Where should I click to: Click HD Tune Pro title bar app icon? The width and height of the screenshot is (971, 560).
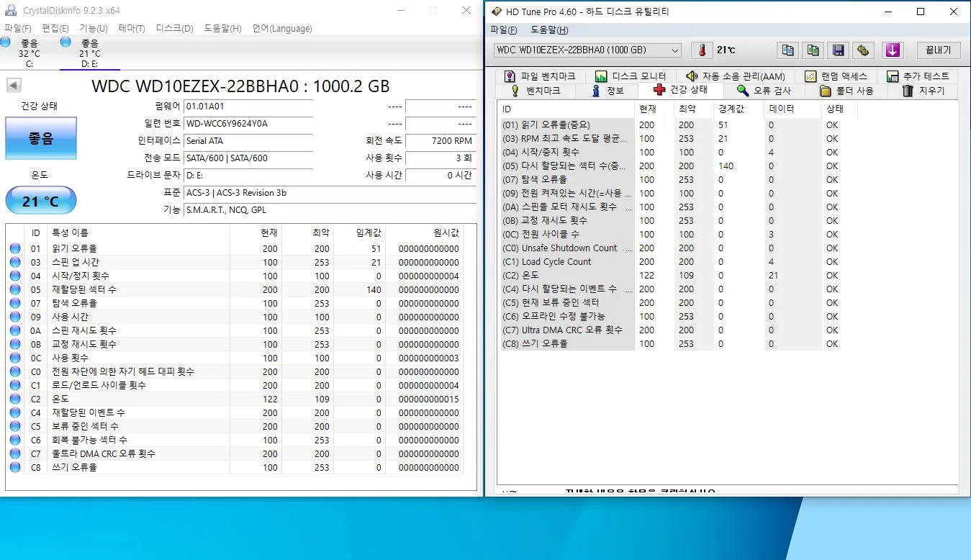coord(498,12)
